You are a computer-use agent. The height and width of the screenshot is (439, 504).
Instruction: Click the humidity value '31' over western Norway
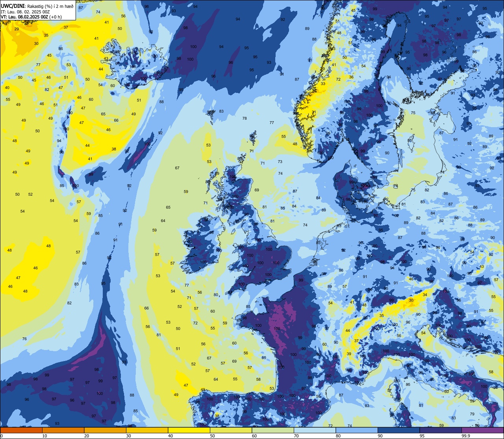coord(314,113)
